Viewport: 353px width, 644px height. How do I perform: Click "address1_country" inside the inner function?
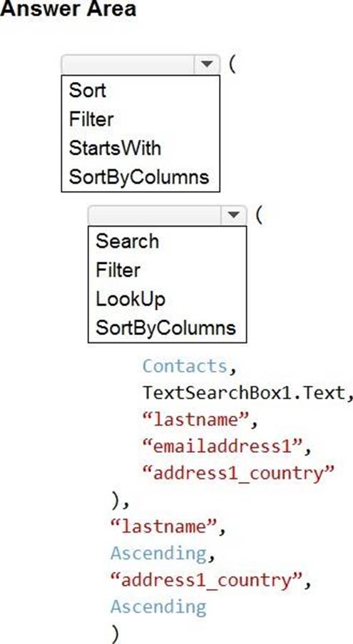[238, 473]
